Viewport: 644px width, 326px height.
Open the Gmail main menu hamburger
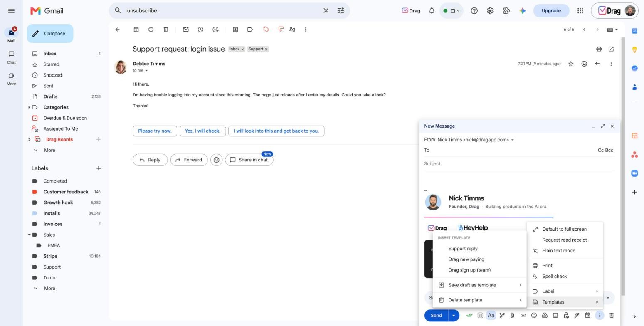coord(11,11)
